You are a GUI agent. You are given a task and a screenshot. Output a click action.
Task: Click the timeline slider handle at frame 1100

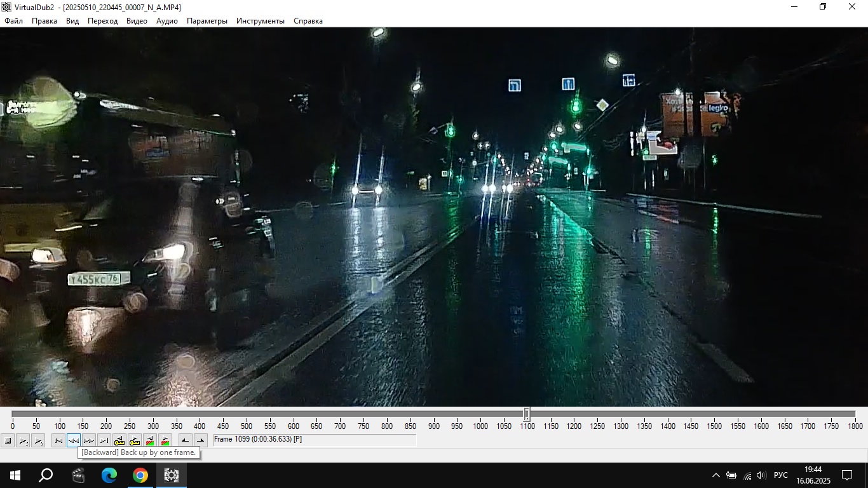[x=527, y=414]
